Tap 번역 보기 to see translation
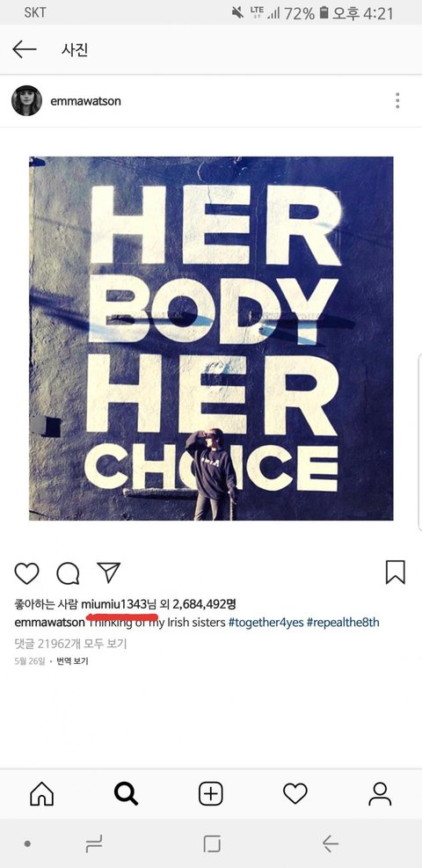Image resolution: width=422 pixels, height=868 pixels. click(x=72, y=661)
